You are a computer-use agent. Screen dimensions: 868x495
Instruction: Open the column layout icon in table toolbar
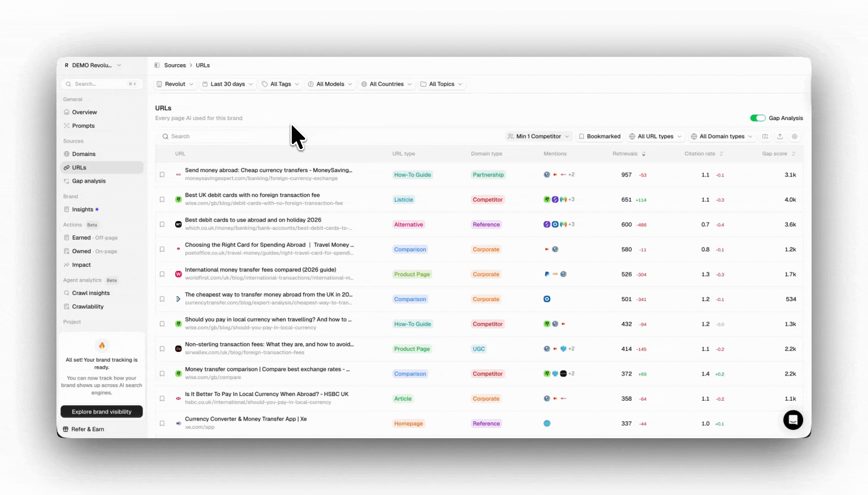point(765,137)
